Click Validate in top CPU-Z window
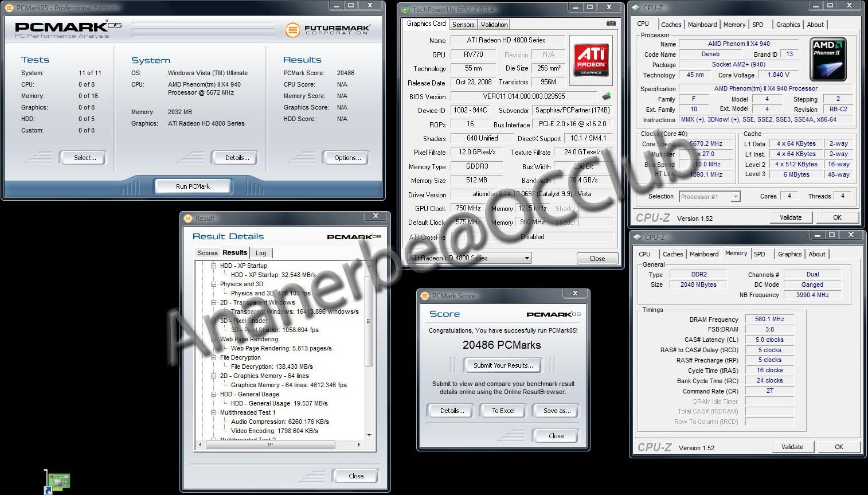This screenshot has height=495, width=868. tap(791, 217)
